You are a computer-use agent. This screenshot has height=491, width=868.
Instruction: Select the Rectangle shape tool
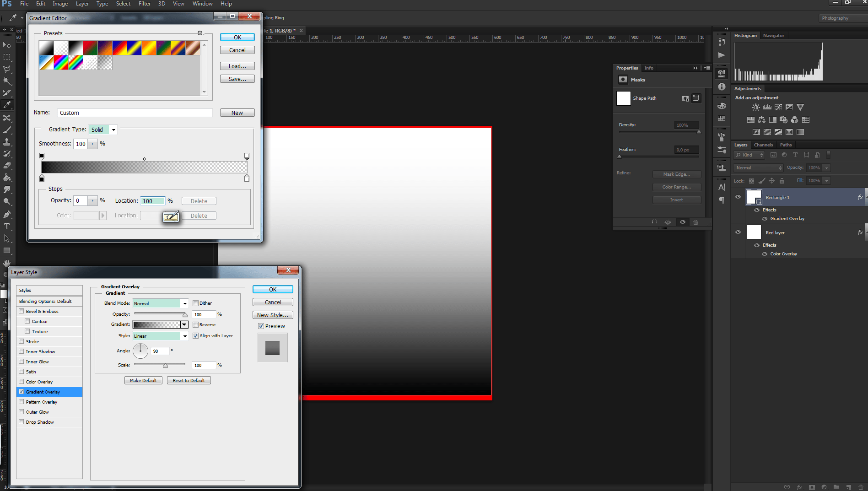[x=7, y=250]
